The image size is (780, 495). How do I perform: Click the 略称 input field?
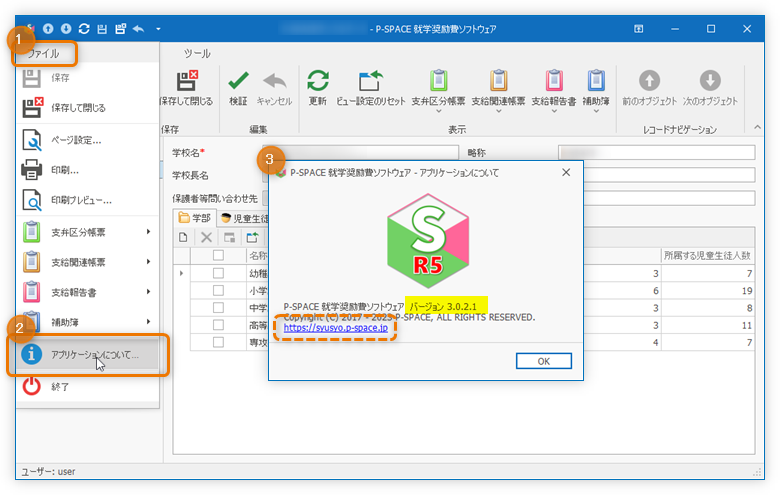[x=657, y=152]
